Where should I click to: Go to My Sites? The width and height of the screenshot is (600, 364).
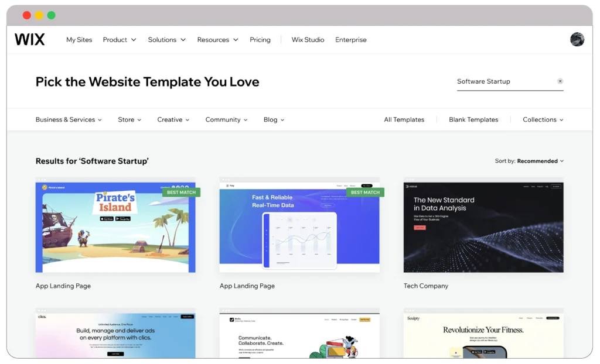coord(79,40)
